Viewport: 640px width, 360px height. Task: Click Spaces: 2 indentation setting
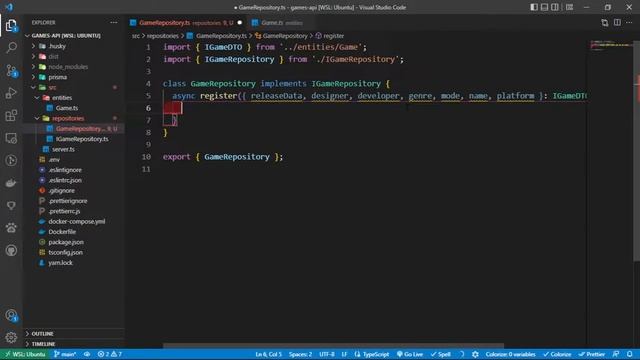click(x=300, y=354)
